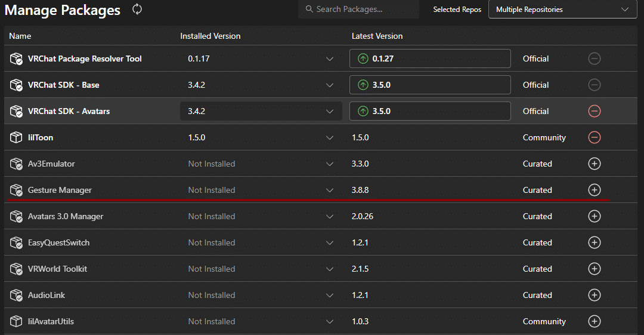Click package icon beside VRChat SDK - Base
Image resolution: width=644 pixels, height=335 pixels.
[x=16, y=85]
